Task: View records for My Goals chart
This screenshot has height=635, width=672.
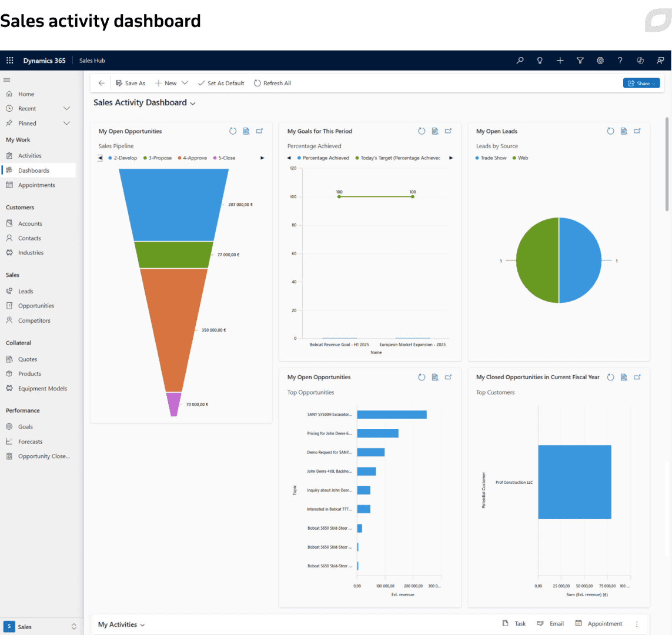Action: tap(435, 131)
